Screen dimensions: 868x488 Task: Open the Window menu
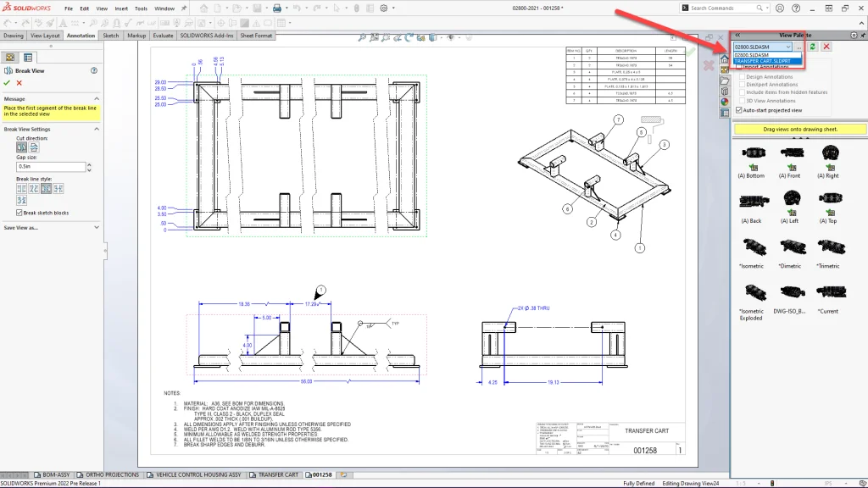(164, 8)
